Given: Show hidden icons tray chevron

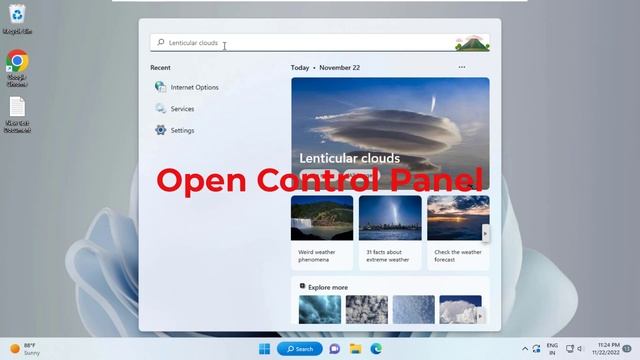Looking at the screenshot, I should click(x=525, y=349).
